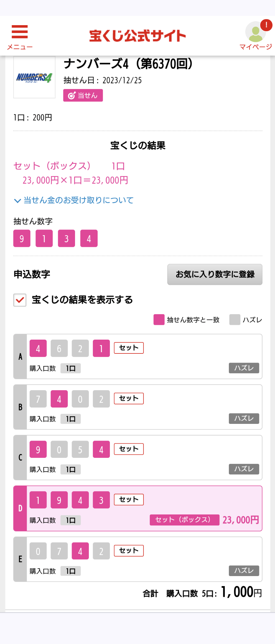Tap the matched number 4 in row E
275x644 pixels.
click(80, 551)
